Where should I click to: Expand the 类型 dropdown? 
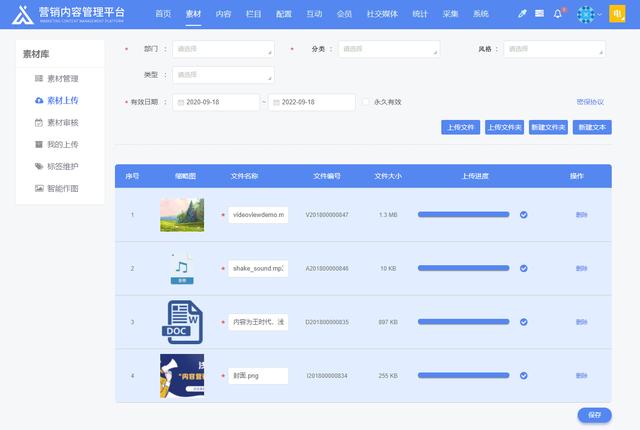pos(223,75)
